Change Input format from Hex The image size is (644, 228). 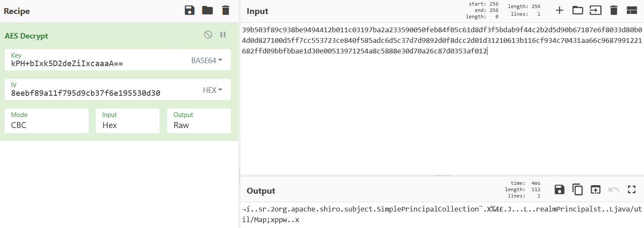pos(128,121)
